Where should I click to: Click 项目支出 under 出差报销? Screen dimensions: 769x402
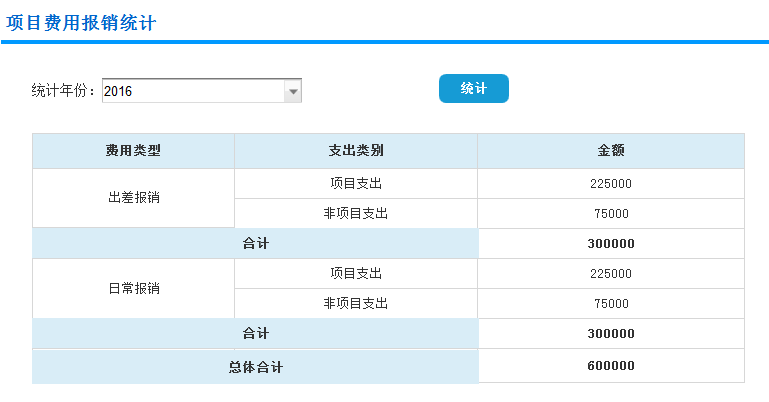tap(356, 183)
